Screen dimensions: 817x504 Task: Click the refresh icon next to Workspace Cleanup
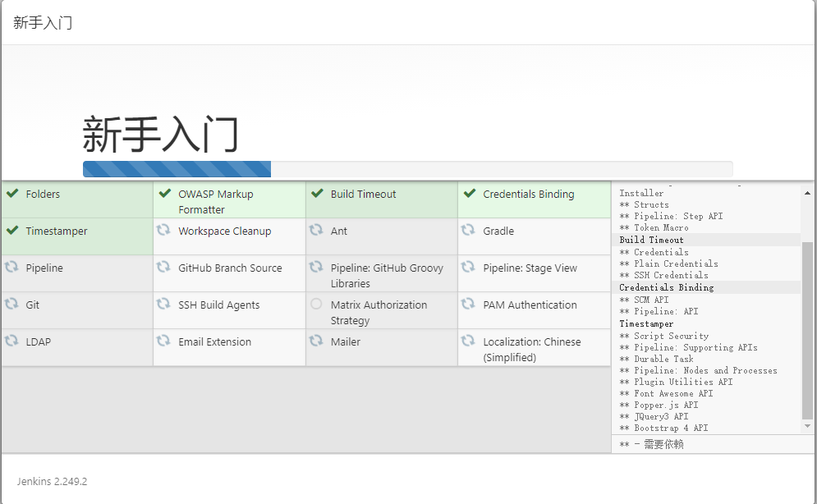pos(164,231)
